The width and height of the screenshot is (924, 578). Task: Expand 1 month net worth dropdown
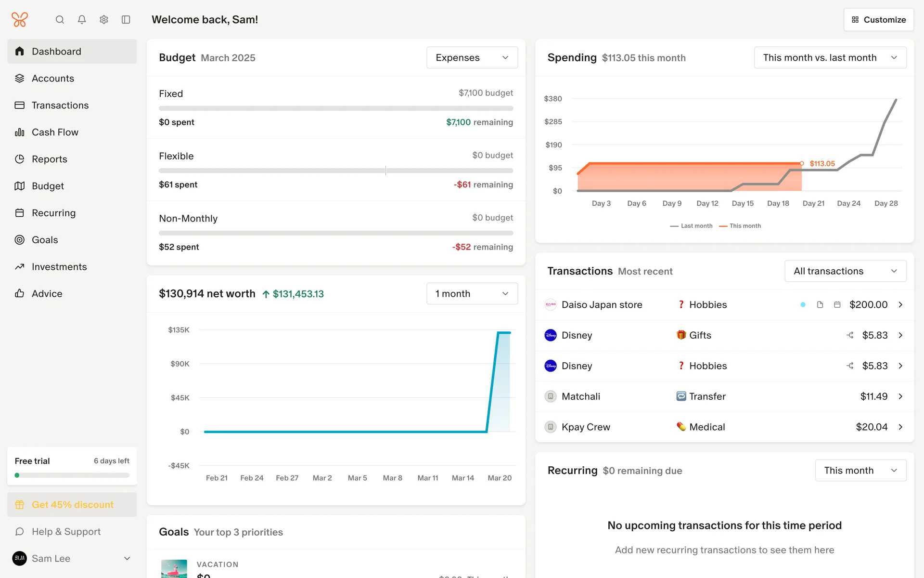click(472, 294)
